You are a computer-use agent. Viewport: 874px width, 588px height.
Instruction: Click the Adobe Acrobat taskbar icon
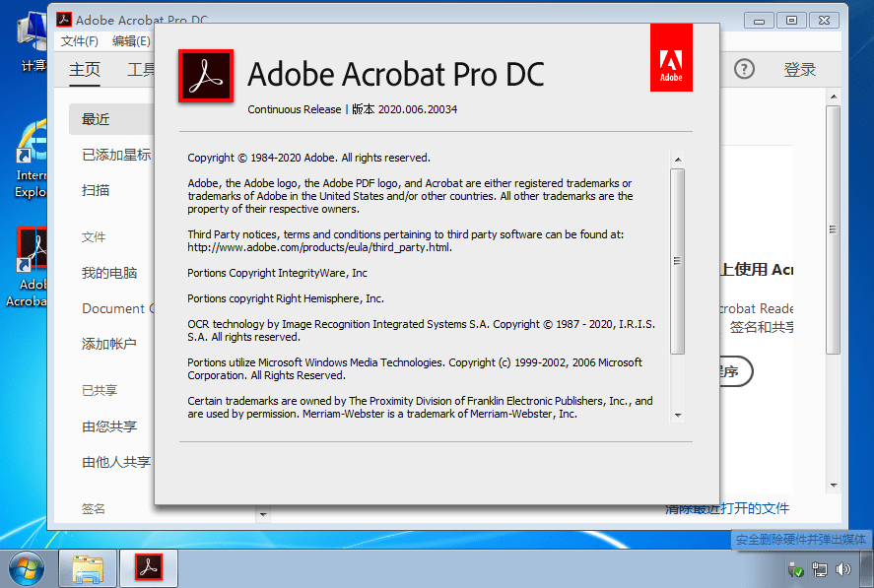[148, 568]
